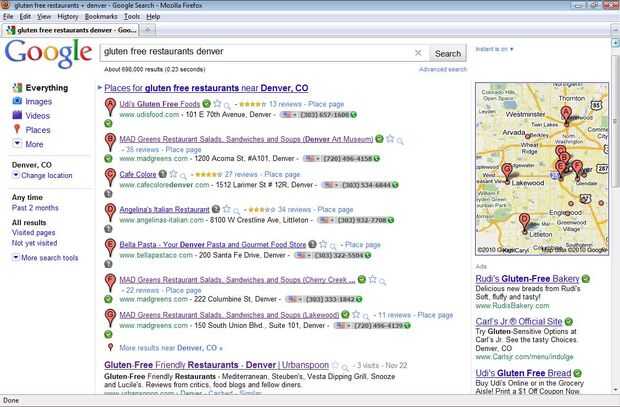Open the phone flag dropdown for Bella Pasta number
Screen dimensions: 620x407
point(303,255)
